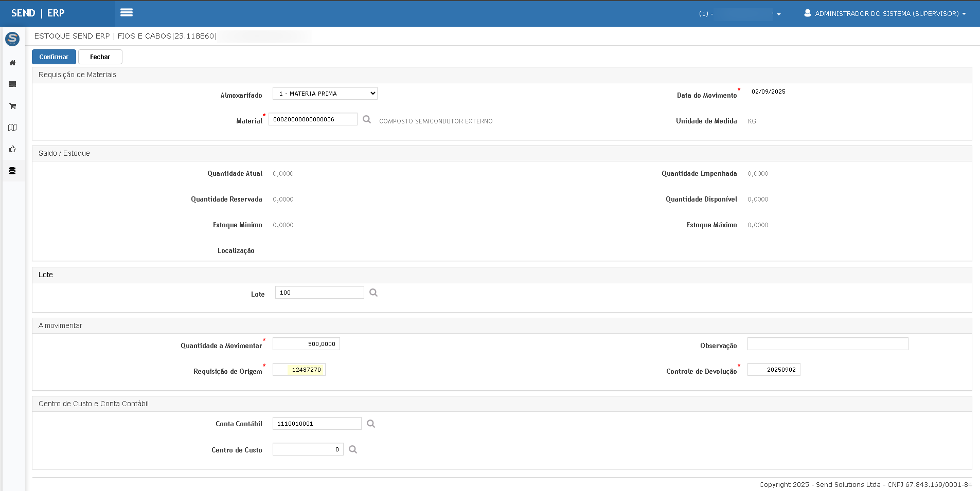Click the Fechar button
Image resolution: width=980 pixels, height=491 pixels.
(x=100, y=57)
